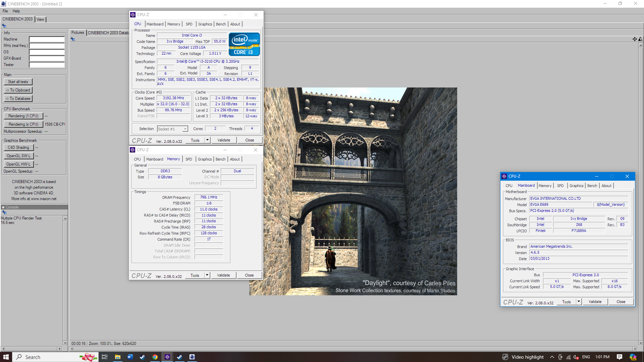This screenshot has height=362, width=644.
Task: Open Tools dropdown arrow in Mainboard tab window
Action: 579,302
